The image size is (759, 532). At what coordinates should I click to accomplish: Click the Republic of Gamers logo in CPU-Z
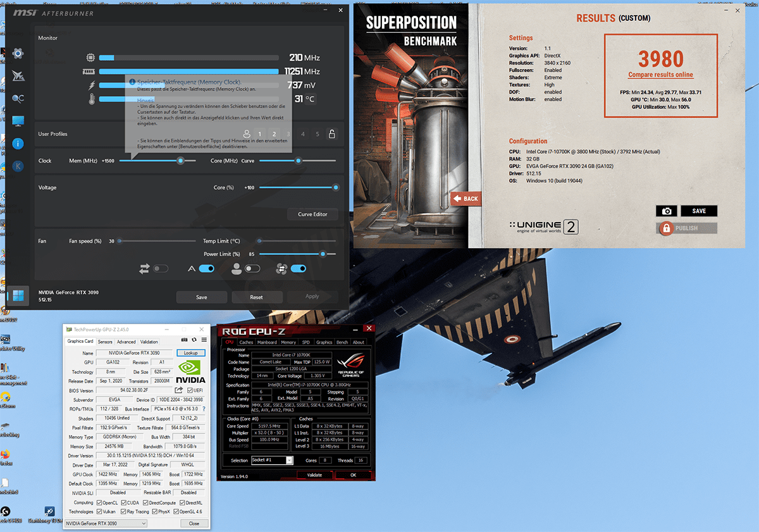point(352,364)
